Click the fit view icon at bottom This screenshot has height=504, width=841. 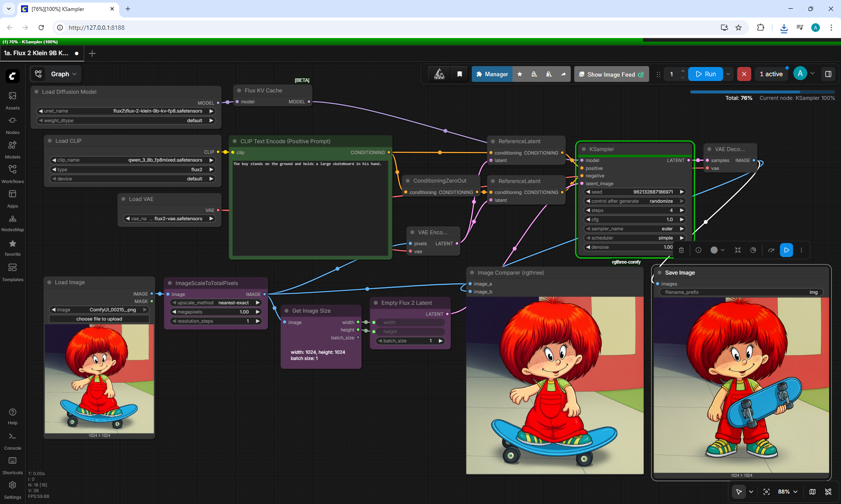tap(767, 492)
